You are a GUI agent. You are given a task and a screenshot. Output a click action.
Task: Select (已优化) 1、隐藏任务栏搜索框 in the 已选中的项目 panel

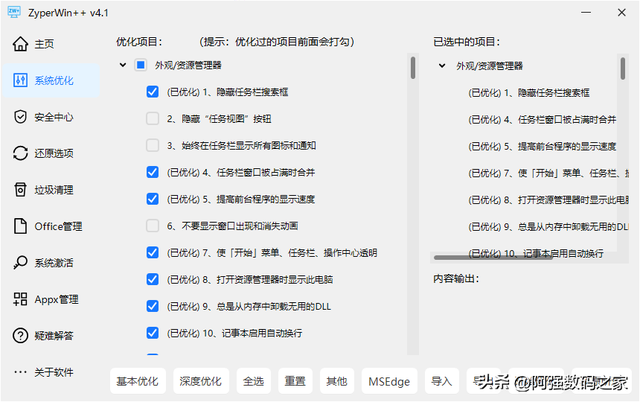[529, 93]
